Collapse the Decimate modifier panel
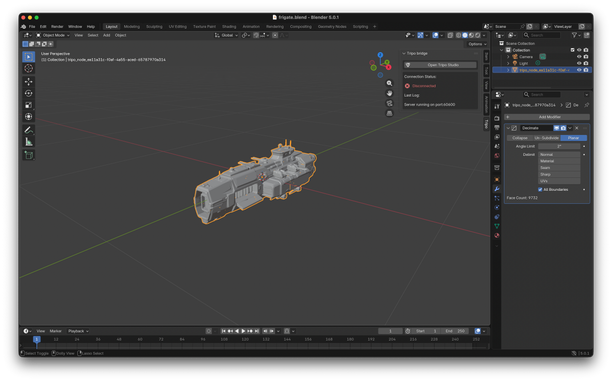 click(508, 128)
